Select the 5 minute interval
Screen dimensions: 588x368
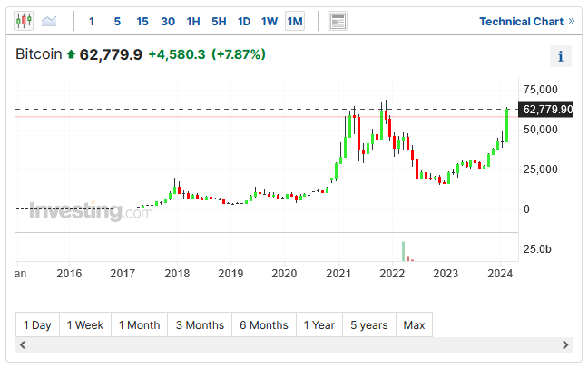pyautogui.click(x=117, y=22)
